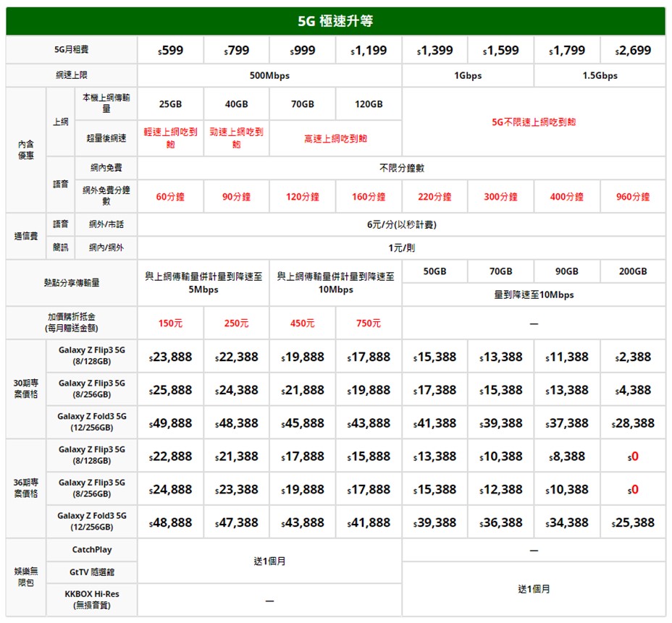The height and width of the screenshot is (623, 672).
Task: Click the $12,388 36-period Flip3 256GB price
Action: 500,489
